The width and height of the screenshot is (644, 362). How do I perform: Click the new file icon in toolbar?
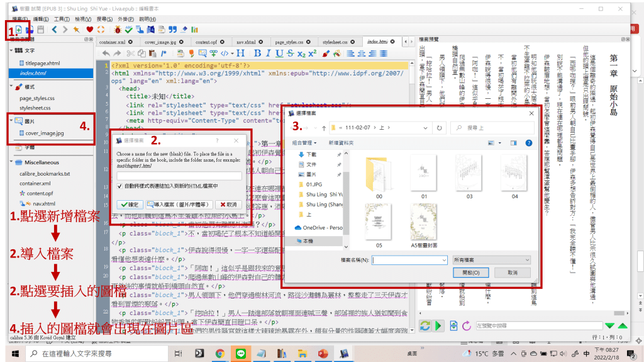[x=18, y=30]
